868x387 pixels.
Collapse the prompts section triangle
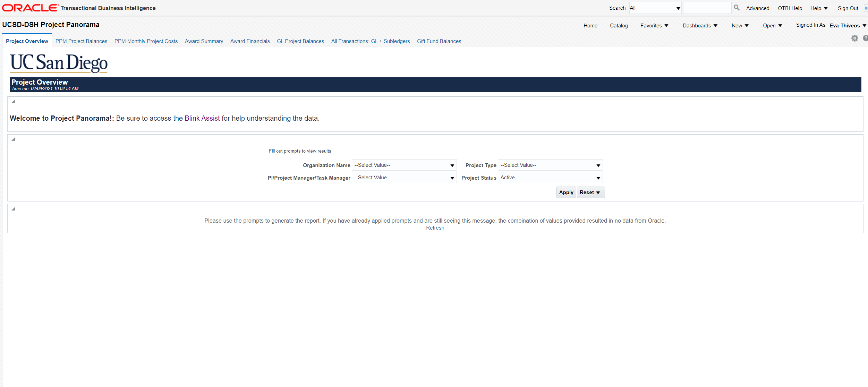[13, 139]
